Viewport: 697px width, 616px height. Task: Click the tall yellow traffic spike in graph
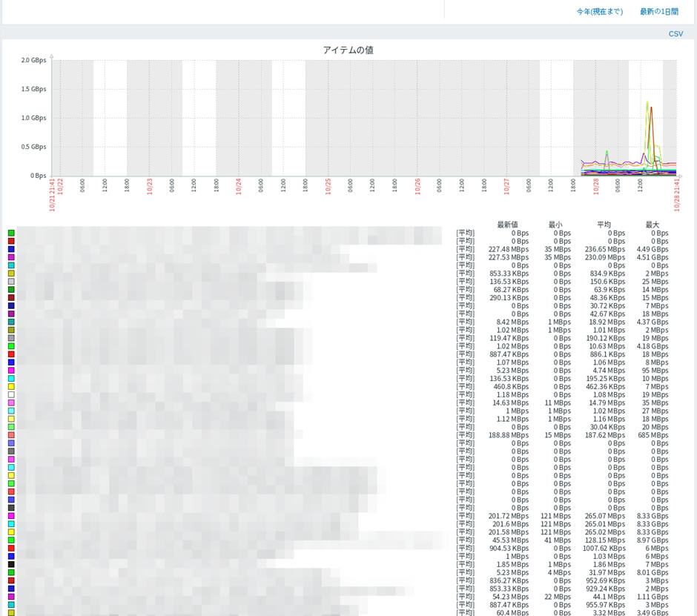point(647,107)
